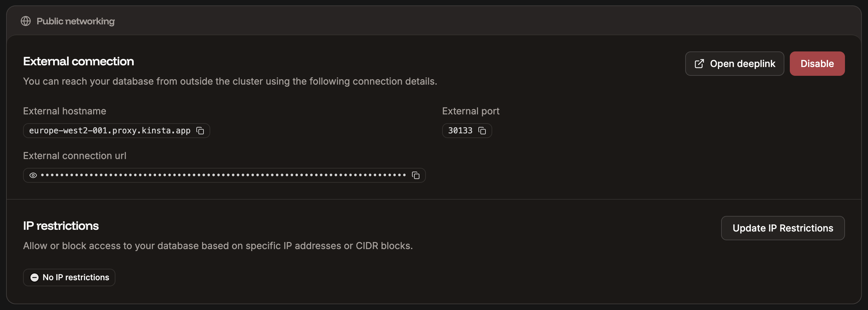Click the external-link icon in Open deeplink
This screenshot has width=868, height=310.
coord(699,63)
